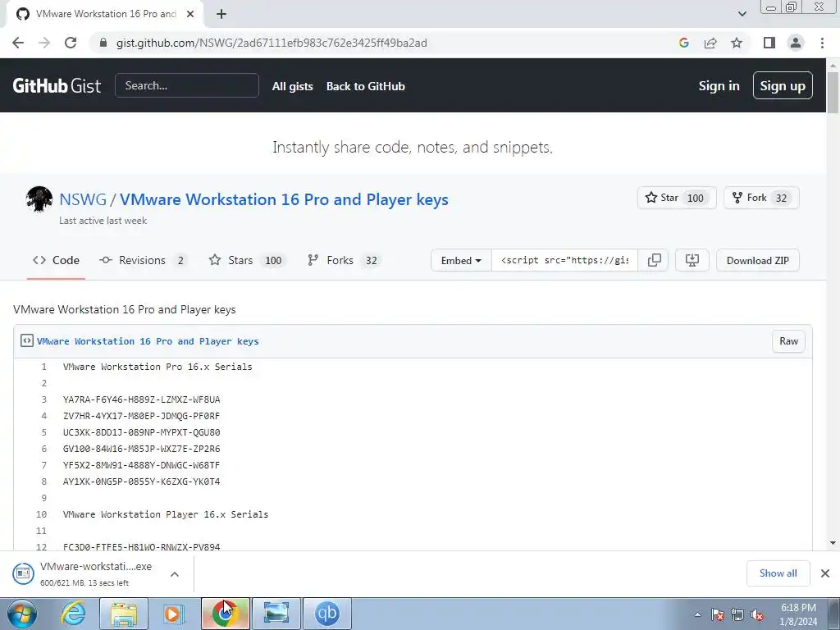This screenshot has width=840, height=630.
Task: Open qBittorrent from taskbar
Action: [x=327, y=614]
